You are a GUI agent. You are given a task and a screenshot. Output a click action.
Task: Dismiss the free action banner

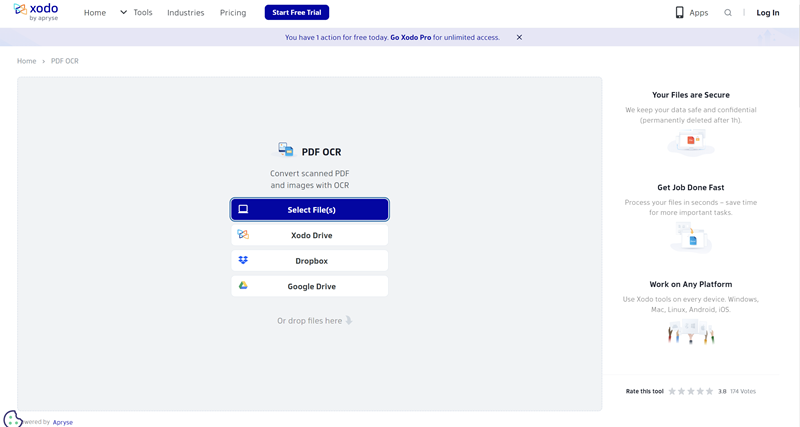coord(519,37)
